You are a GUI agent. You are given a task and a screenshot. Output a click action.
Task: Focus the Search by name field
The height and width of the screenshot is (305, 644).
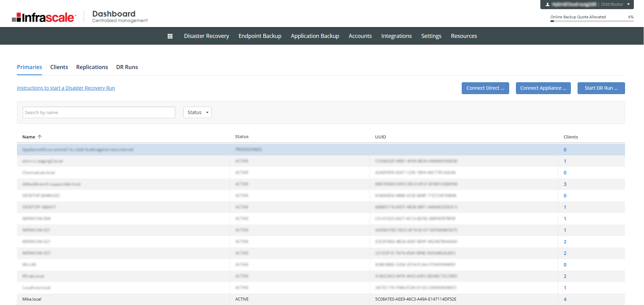point(99,112)
